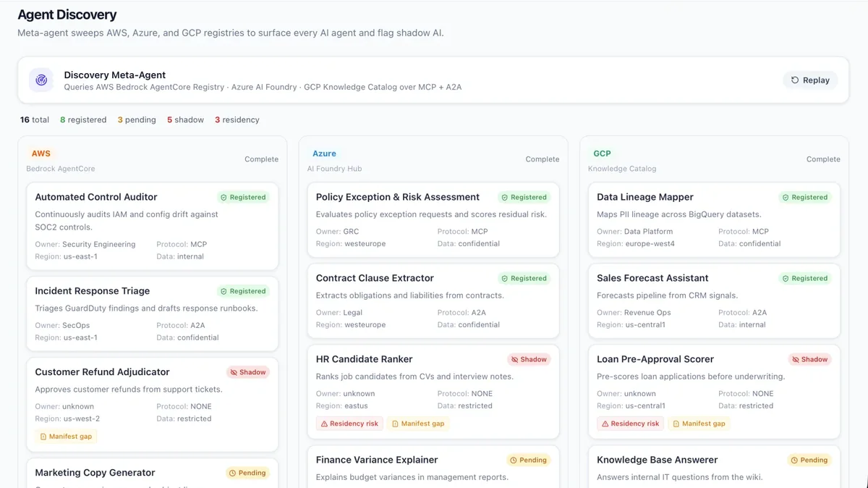
Task: Select the AWS provider label
Action: (41, 153)
